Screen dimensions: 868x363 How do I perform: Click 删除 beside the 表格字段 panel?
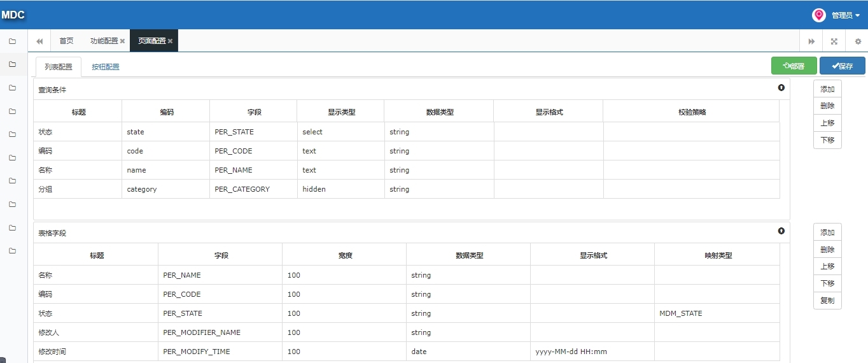pos(827,250)
